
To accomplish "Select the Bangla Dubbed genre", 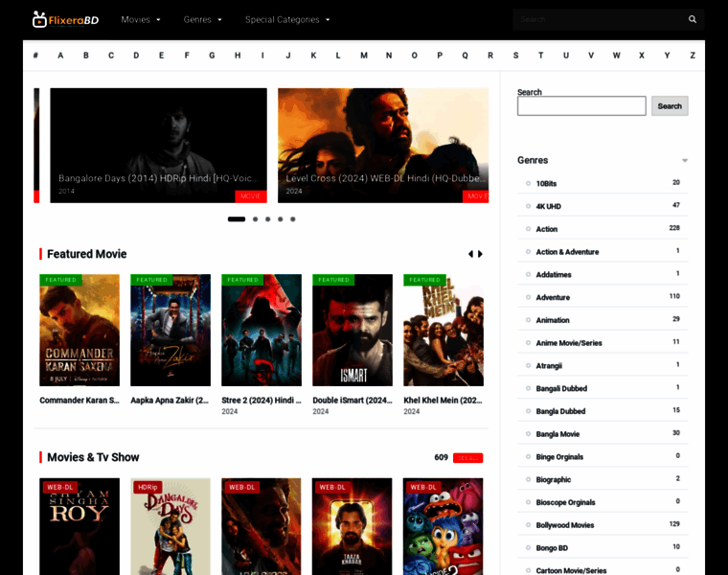I will 560,411.
